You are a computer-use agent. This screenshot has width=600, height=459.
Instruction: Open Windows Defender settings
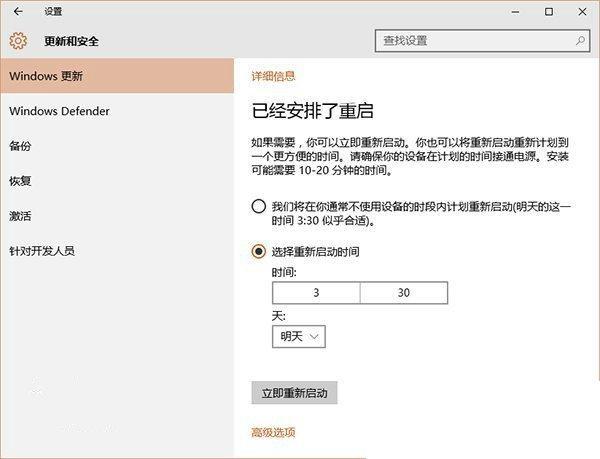click(x=117, y=111)
